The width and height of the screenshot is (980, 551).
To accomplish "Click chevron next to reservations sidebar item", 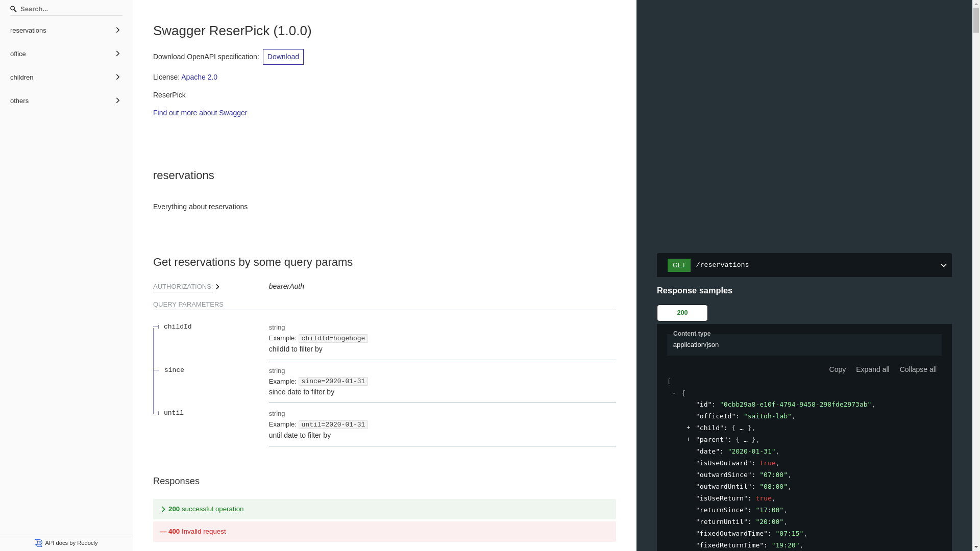I will [118, 30].
